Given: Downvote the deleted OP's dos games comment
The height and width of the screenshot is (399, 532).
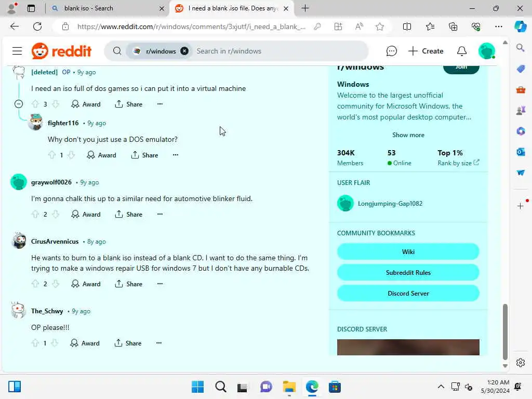Looking at the screenshot, I should click(x=56, y=104).
